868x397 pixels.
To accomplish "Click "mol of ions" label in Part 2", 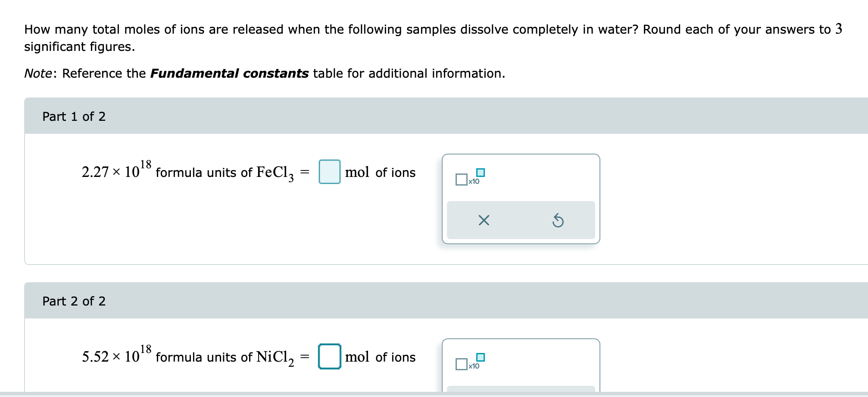I will pyautogui.click(x=380, y=357).
